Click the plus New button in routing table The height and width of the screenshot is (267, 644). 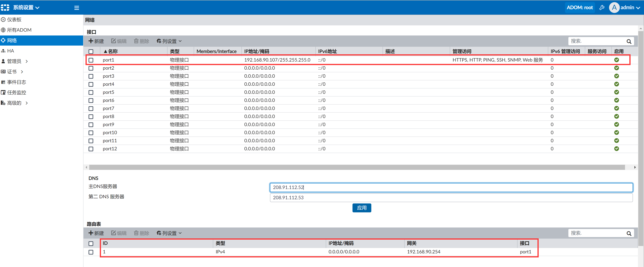(x=96, y=233)
